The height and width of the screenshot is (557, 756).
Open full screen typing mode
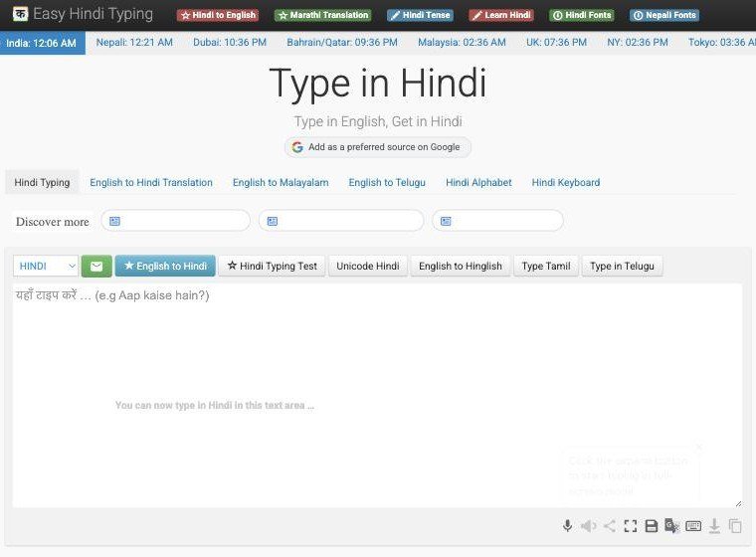coord(630,525)
